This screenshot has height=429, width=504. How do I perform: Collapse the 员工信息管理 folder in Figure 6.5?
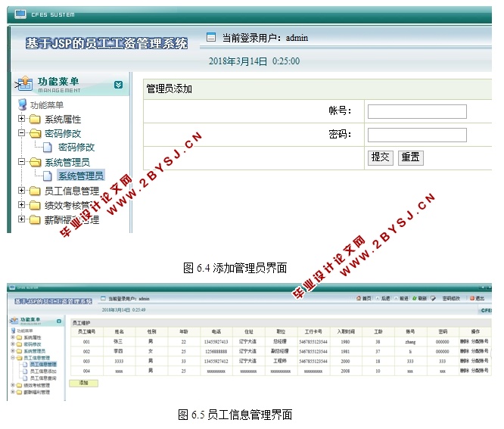click(x=13, y=357)
